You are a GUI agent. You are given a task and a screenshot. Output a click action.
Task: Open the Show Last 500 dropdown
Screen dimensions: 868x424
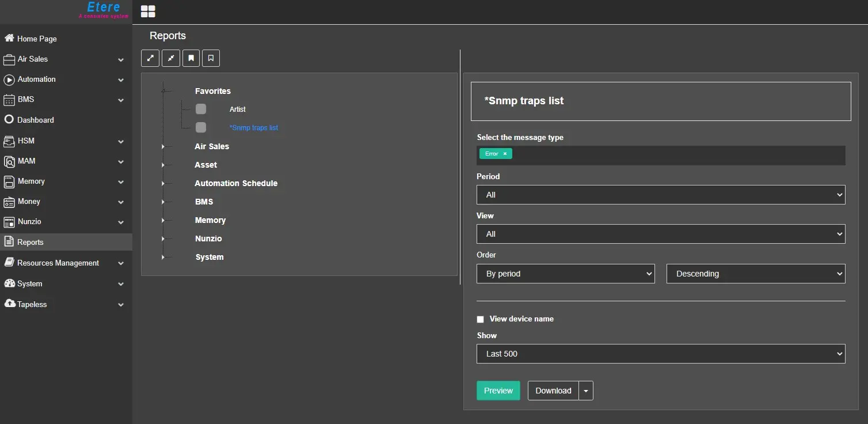(660, 354)
